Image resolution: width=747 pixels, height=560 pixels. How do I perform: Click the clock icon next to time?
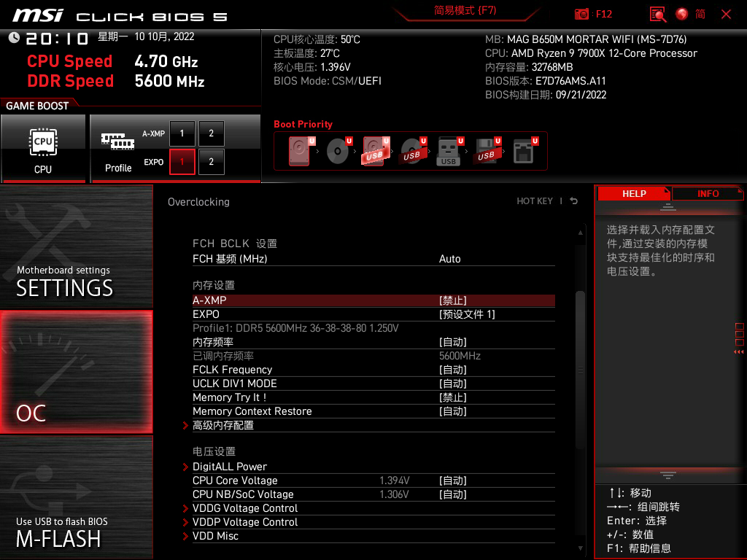pyautogui.click(x=14, y=38)
